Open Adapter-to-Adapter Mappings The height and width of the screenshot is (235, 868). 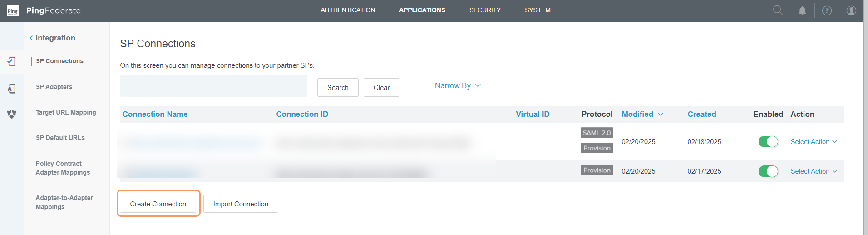click(x=64, y=202)
